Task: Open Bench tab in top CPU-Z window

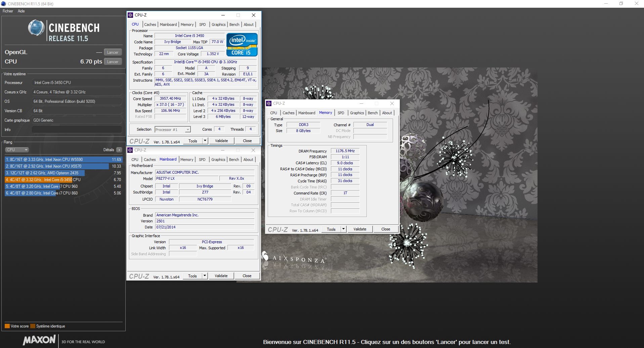Action: coord(234,25)
